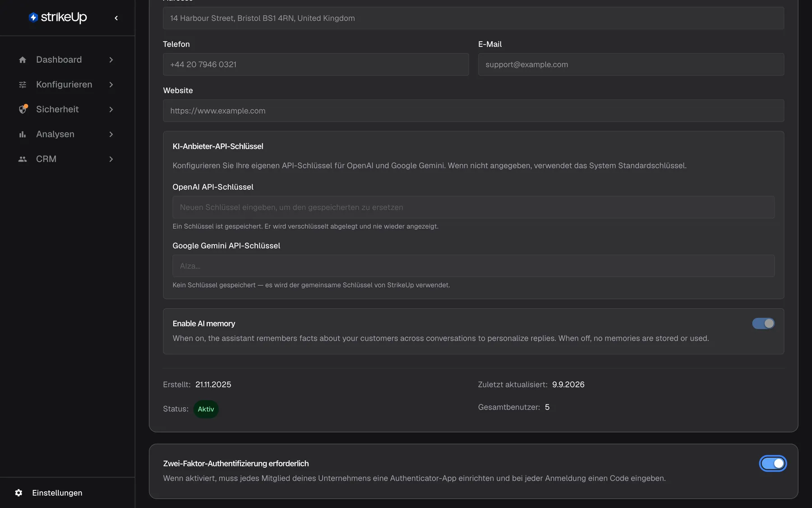The height and width of the screenshot is (508, 812).
Task: Collapse the sidebar with the arrow icon
Action: pos(116,18)
